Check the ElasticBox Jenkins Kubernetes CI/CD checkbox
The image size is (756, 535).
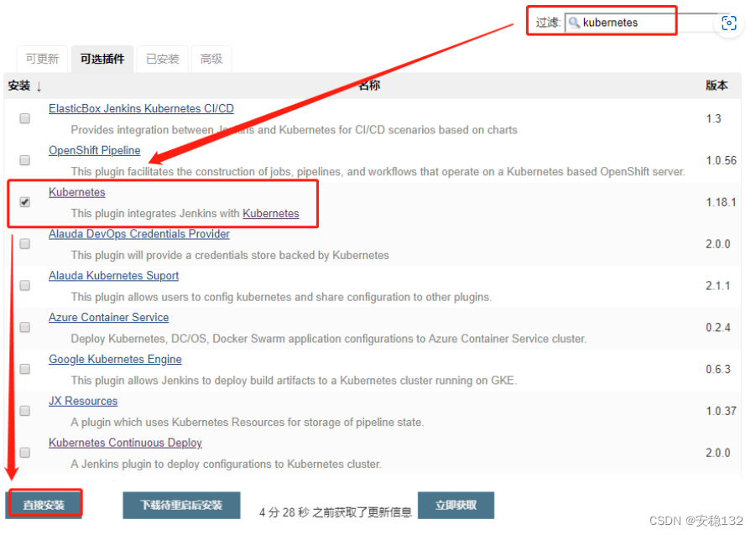[24, 117]
